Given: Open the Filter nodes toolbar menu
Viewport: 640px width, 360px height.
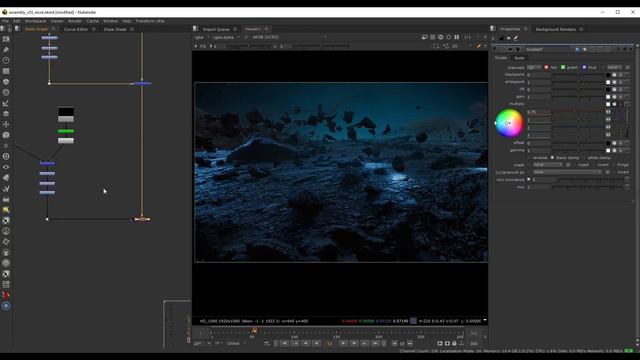Looking at the screenshot, I should (x=6, y=92).
